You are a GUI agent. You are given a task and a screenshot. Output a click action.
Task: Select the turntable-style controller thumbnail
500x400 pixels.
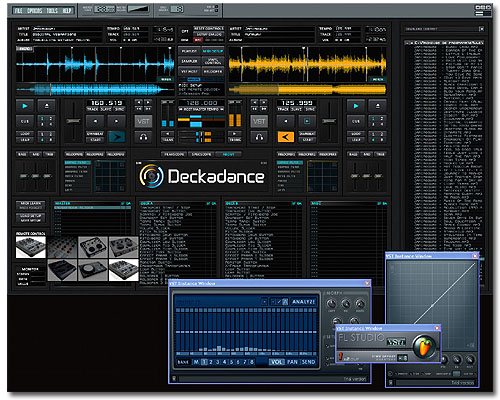point(93,270)
